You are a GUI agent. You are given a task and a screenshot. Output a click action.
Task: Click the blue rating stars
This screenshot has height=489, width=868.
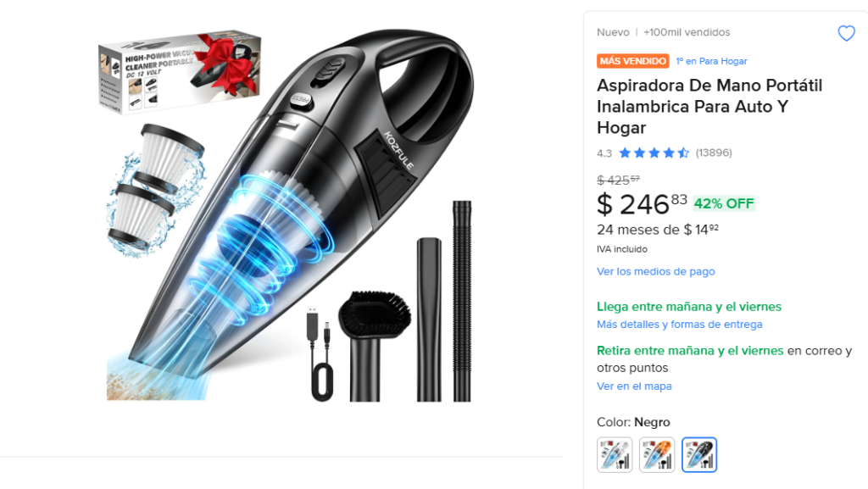(x=654, y=153)
